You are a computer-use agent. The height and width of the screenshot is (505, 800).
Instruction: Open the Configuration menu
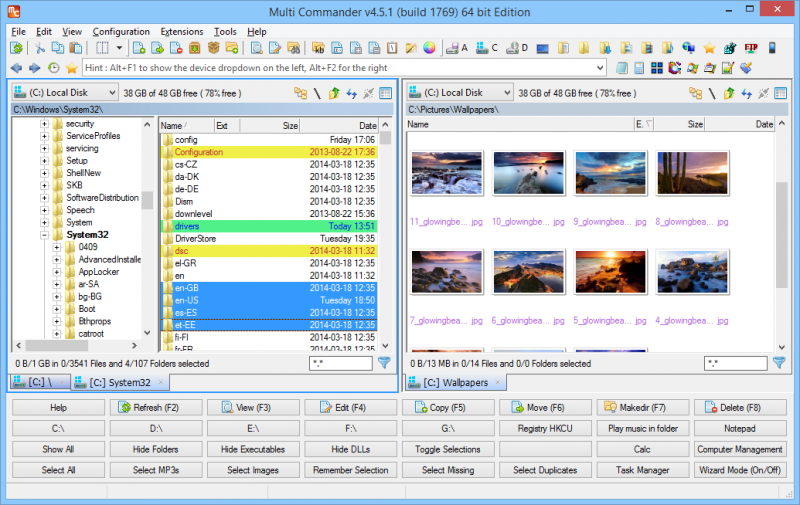(x=121, y=32)
